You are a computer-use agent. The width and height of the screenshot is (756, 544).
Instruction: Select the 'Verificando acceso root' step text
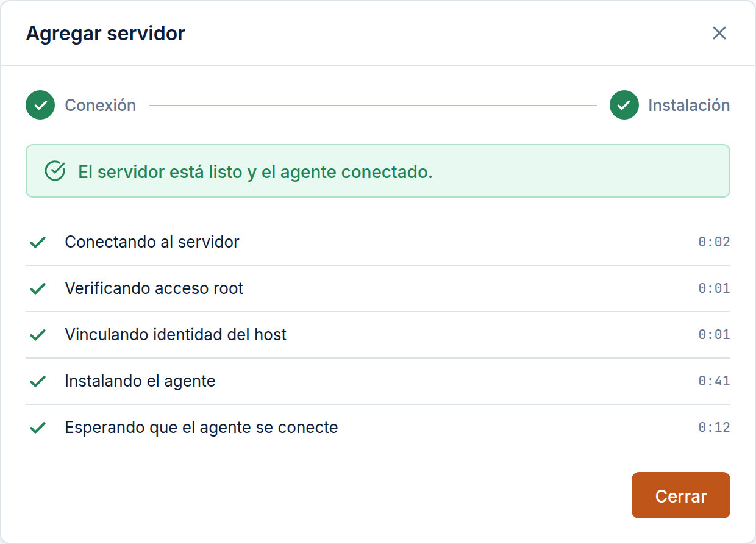[154, 288]
